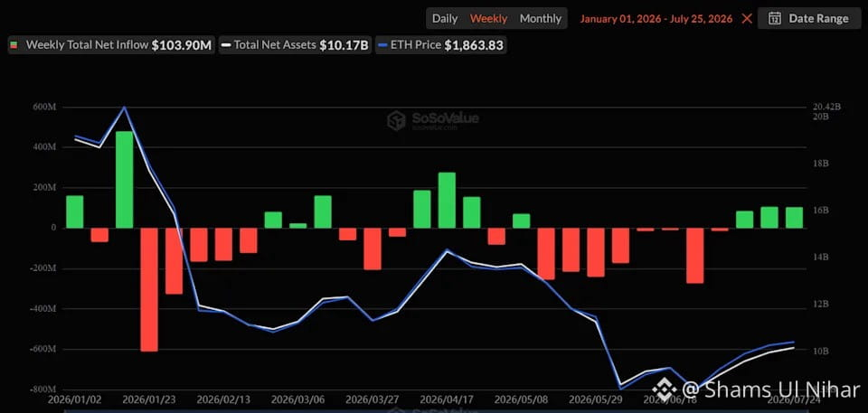
Task: Select the Weekly interval tab
Action: pyautogui.click(x=489, y=18)
